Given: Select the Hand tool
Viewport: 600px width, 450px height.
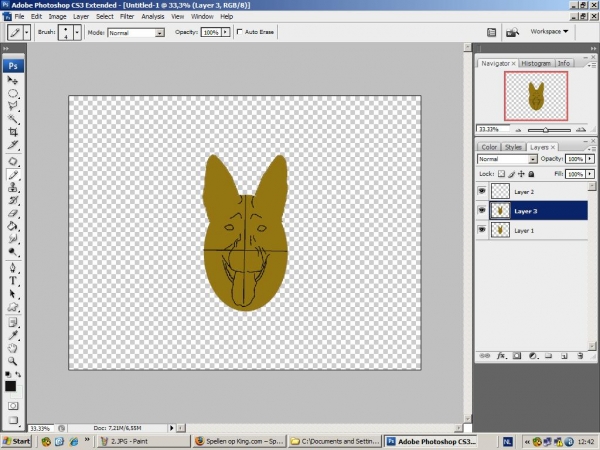Looking at the screenshot, I should (13, 348).
